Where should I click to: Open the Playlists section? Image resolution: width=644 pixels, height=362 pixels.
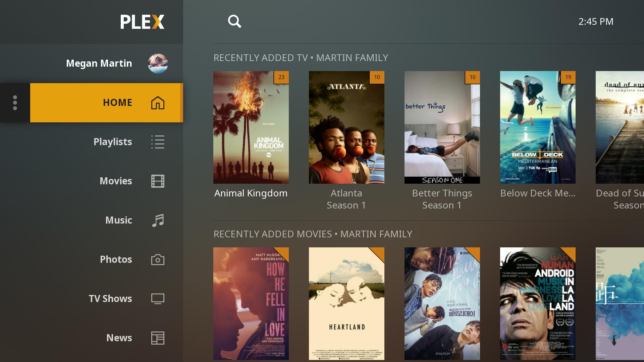pos(112,142)
